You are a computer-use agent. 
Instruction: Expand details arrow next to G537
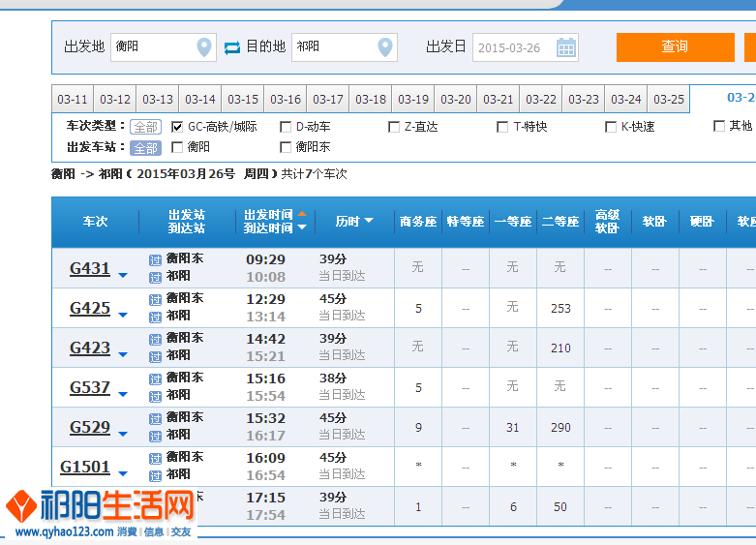point(123,394)
